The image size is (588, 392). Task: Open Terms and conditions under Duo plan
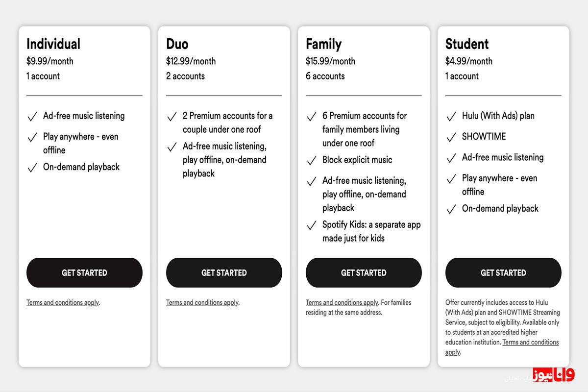(202, 302)
